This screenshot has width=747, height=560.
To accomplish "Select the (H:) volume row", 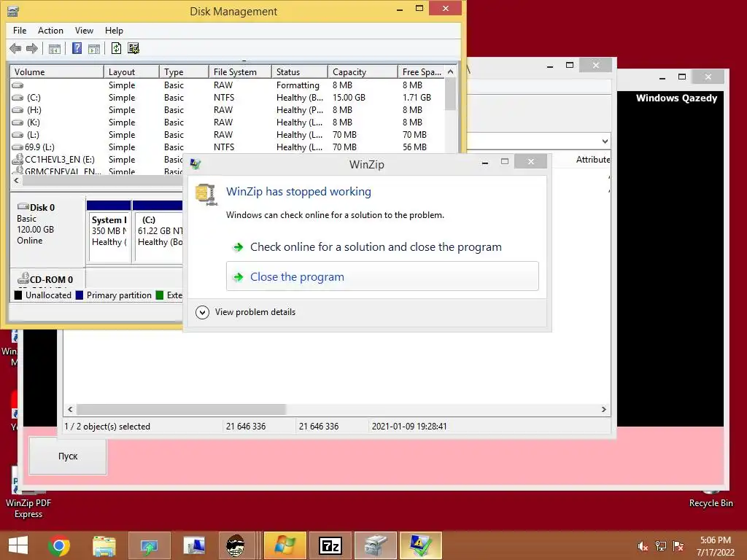I will click(x=228, y=110).
